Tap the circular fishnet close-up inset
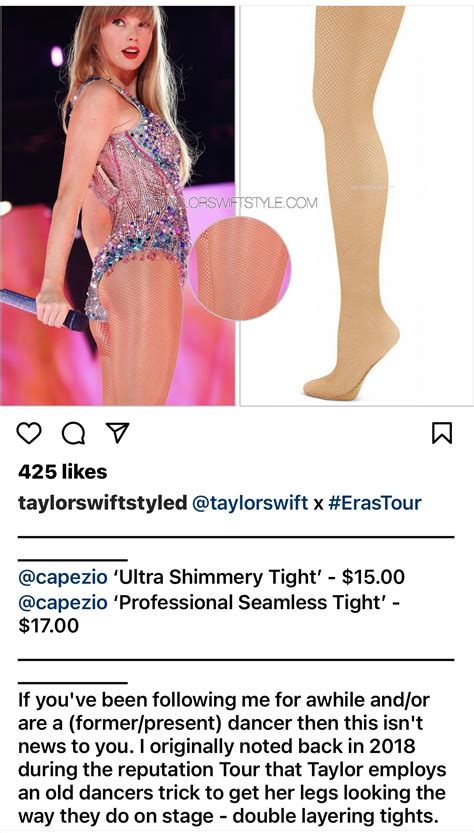 pos(240,269)
